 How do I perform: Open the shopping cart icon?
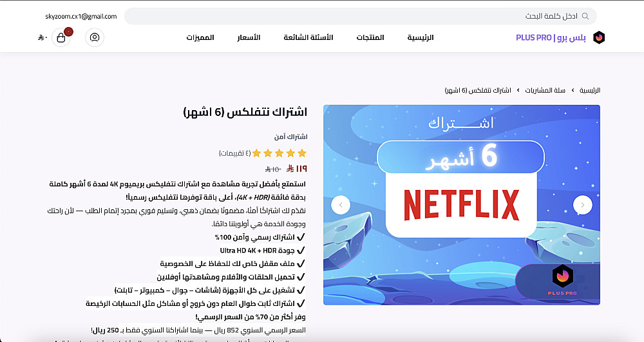[61, 38]
